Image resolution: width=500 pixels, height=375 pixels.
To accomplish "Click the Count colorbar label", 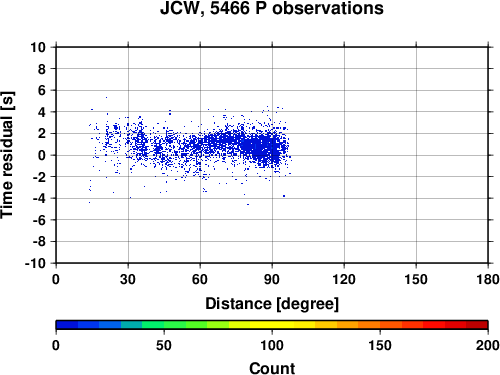I will 272,368.
